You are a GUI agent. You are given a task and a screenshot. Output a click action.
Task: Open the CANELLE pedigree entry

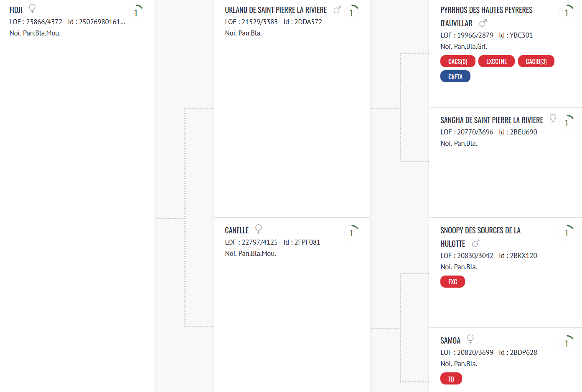pos(237,230)
